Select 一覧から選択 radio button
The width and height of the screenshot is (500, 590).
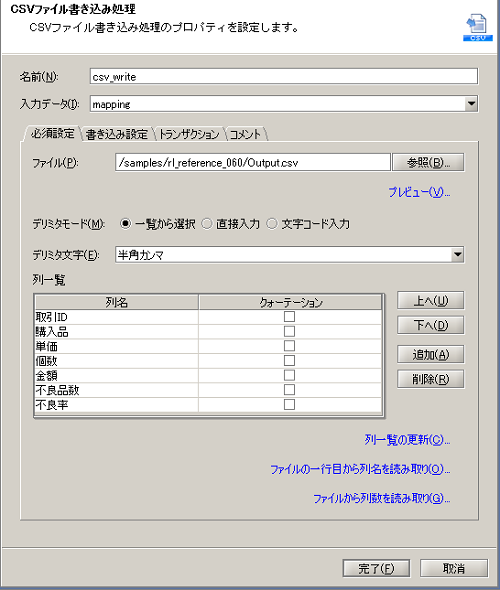point(125,224)
